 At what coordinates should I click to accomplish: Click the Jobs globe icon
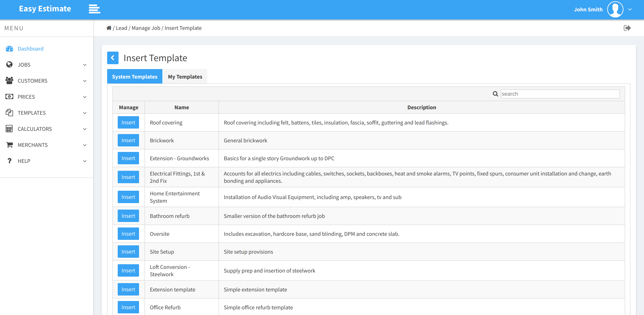(9, 65)
